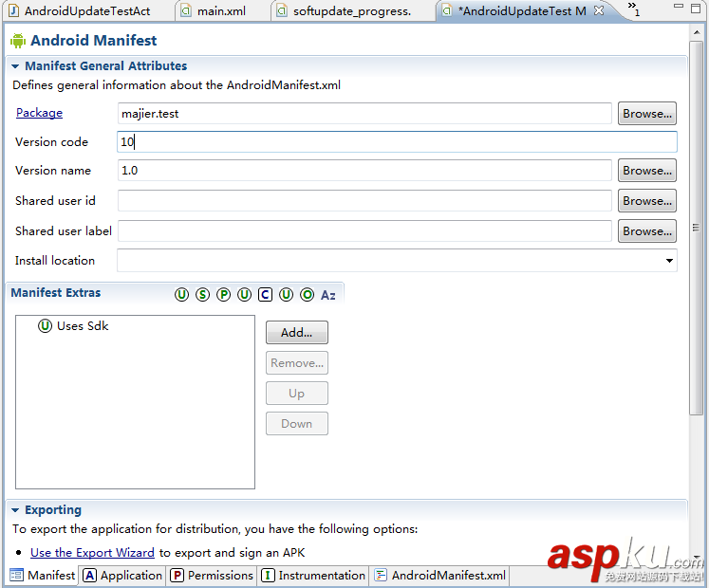Click the Use the Export Wizard link
Viewport: 709px width, 588px height.
click(x=92, y=553)
